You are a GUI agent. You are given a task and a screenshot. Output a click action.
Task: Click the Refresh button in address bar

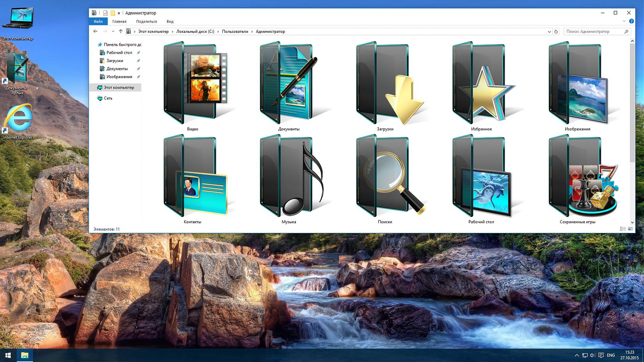point(556,32)
